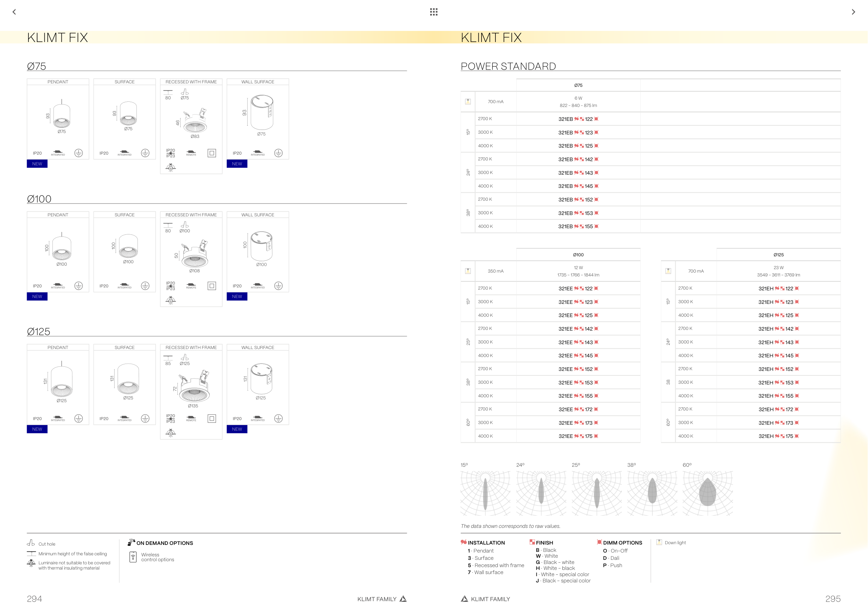The width and height of the screenshot is (868, 614).
Task: Click the POWER STANDARD heading
Action: click(x=508, y=66)
